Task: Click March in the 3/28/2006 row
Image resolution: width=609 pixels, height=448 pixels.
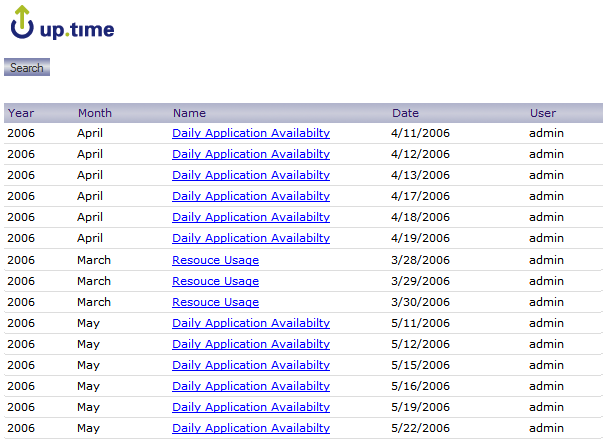Action: pyautogui.click(x=94, y=260)
